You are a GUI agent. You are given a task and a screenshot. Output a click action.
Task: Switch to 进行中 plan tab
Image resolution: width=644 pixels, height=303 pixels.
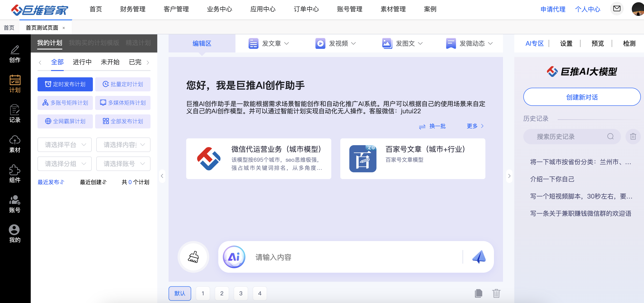(x=82, y=62)
